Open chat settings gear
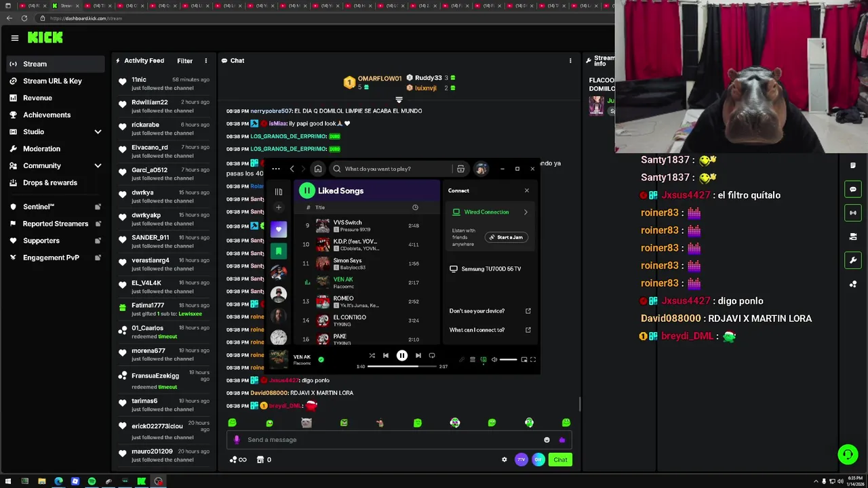Image resolution: width=868 pixels, height=488 pixels. 504,460
